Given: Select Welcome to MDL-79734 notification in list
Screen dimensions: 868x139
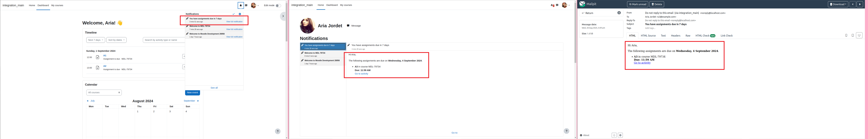Looking at the screenshot, I should coord(323,54).
